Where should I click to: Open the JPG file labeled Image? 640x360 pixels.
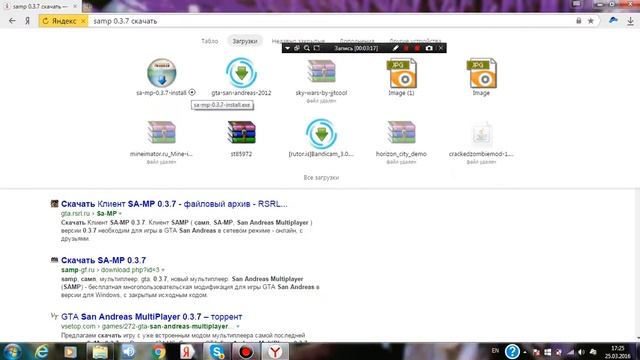click(x=481, y=73)
